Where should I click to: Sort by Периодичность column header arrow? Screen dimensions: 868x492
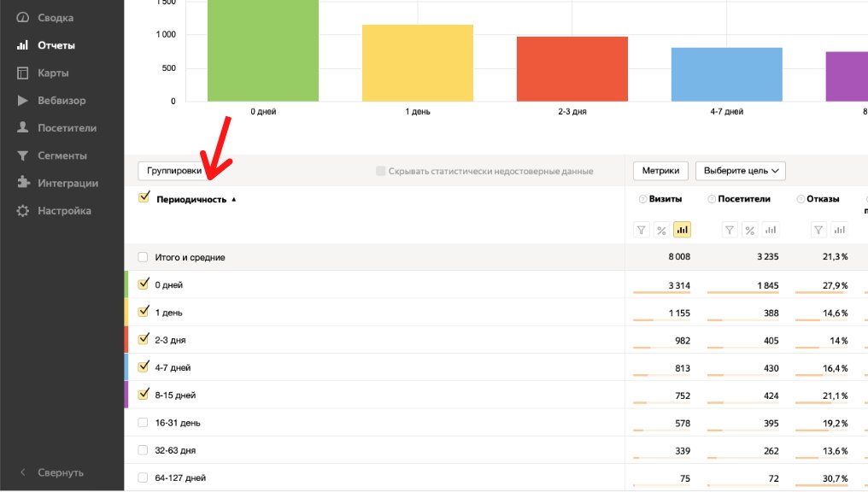click(234, 200)
